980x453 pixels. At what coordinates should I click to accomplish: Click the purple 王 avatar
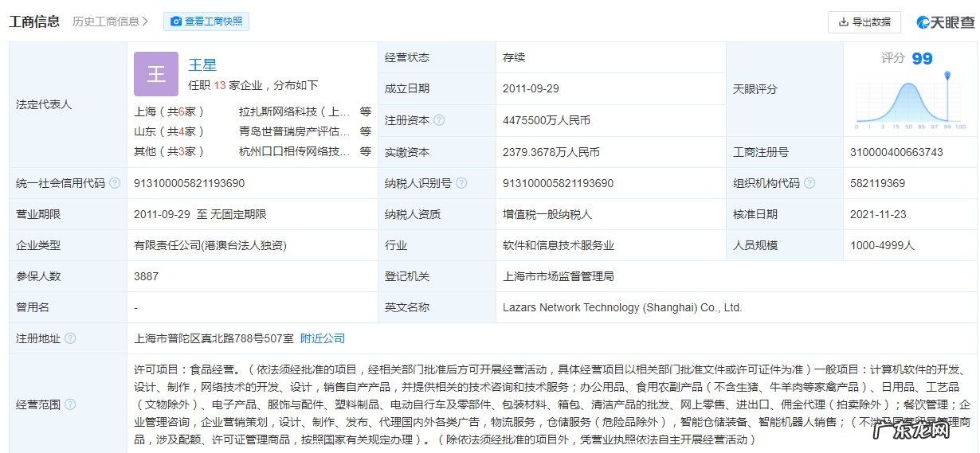click(x=156, y=74)
